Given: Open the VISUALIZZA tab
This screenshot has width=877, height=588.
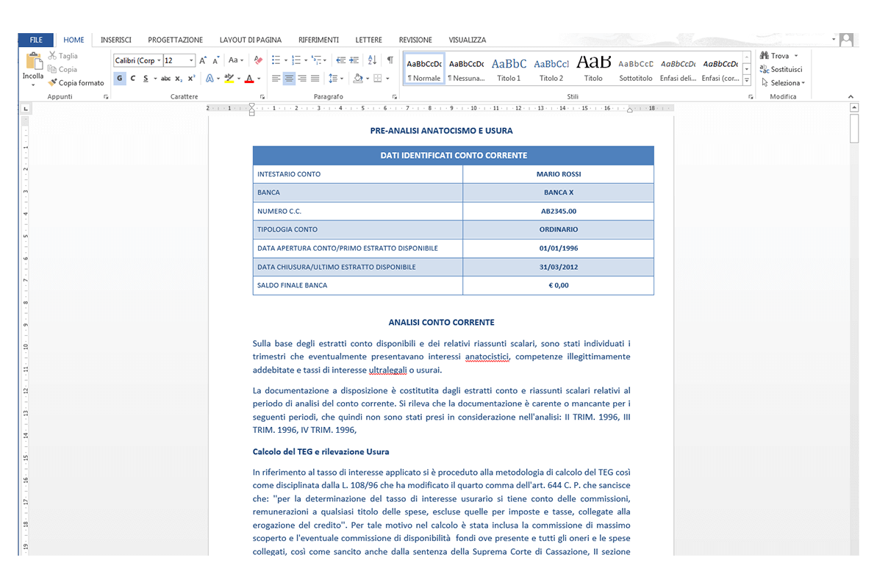Looking at the screenshot, I should 467,40.
